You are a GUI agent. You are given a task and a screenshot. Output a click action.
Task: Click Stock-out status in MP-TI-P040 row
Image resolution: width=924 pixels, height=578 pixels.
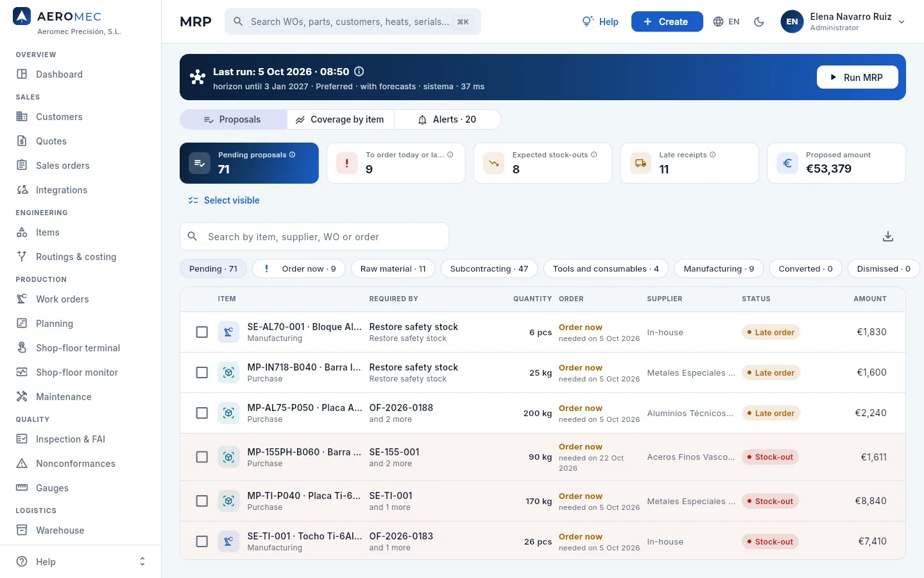(x=770, y=502)
